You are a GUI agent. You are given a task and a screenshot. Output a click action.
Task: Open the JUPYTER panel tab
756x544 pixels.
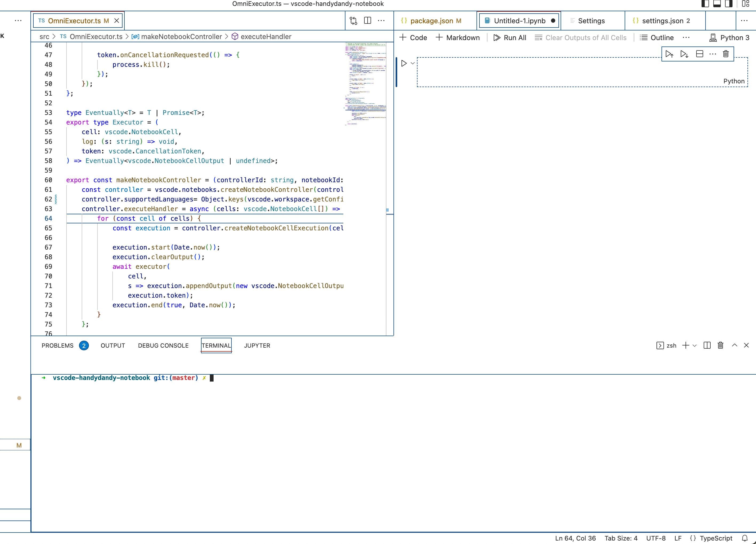257,345
